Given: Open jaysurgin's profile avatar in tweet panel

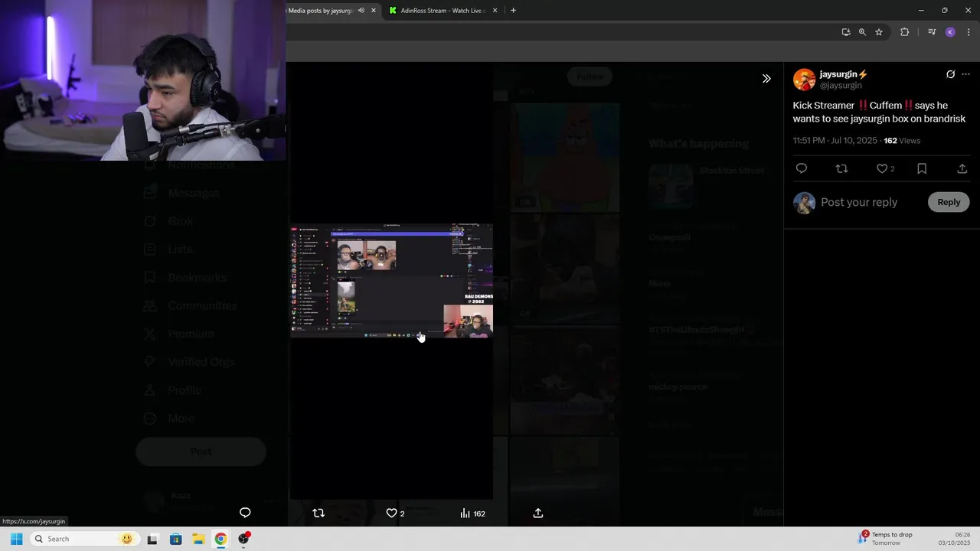Looking at the screenshot, I should pyautogui.click(x=804, y=80).
